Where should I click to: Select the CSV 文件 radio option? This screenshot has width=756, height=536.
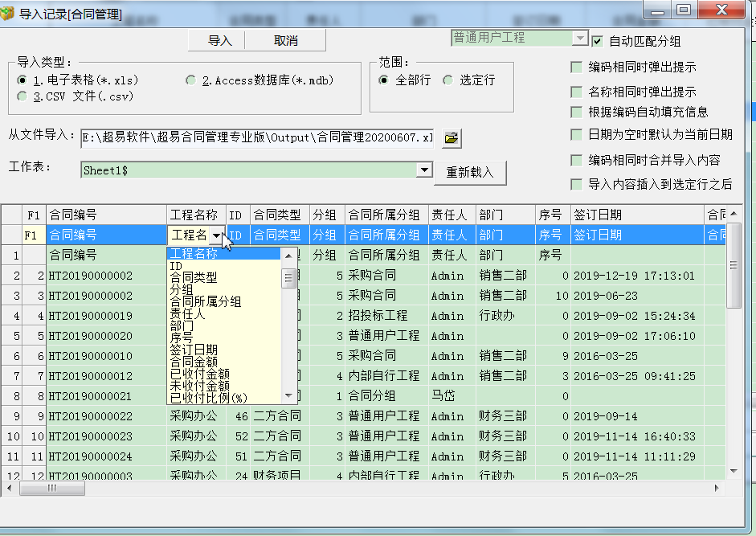[x=22, y=96]
